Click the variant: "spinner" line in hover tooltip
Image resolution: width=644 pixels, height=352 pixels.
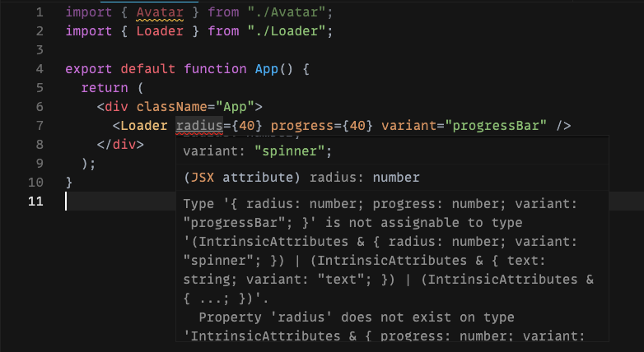pos(258,151)
